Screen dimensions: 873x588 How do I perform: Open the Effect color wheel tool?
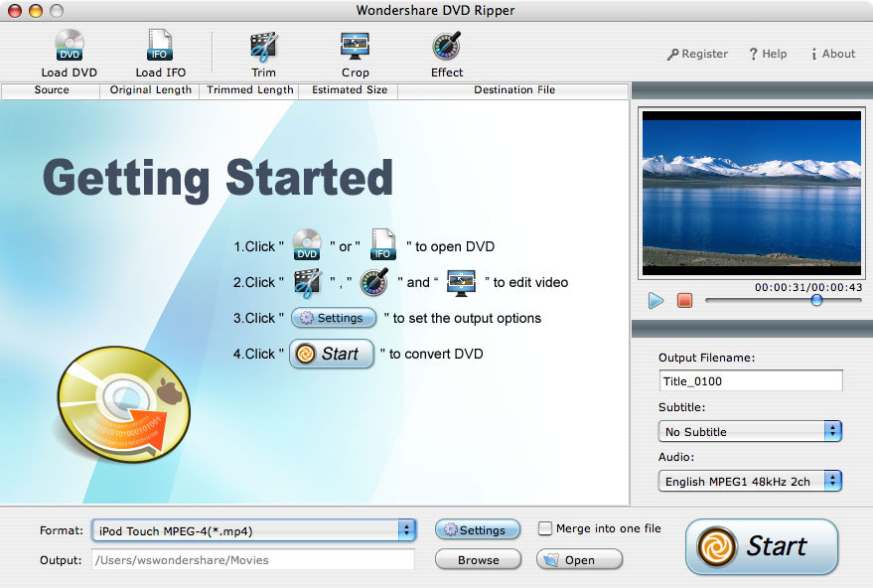point(447,46)
